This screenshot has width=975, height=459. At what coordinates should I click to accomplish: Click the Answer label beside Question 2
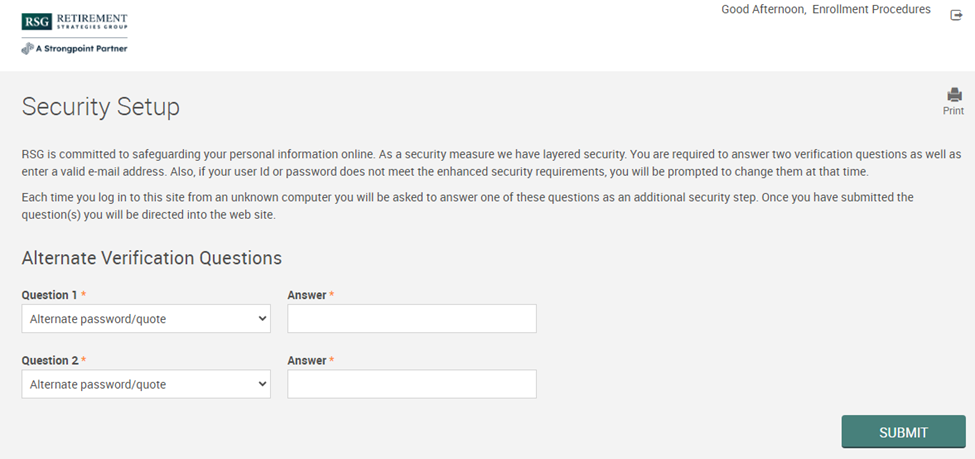tap(306, 360)
